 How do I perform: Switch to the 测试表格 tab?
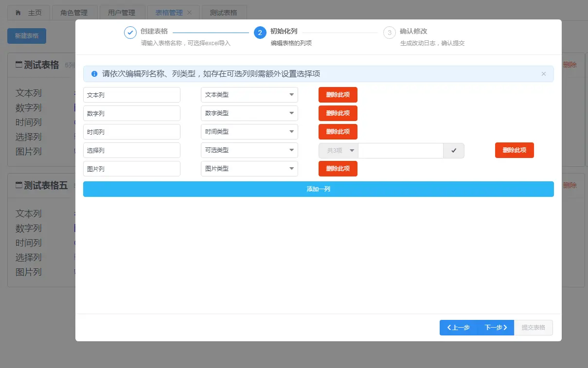pos(224,12)
